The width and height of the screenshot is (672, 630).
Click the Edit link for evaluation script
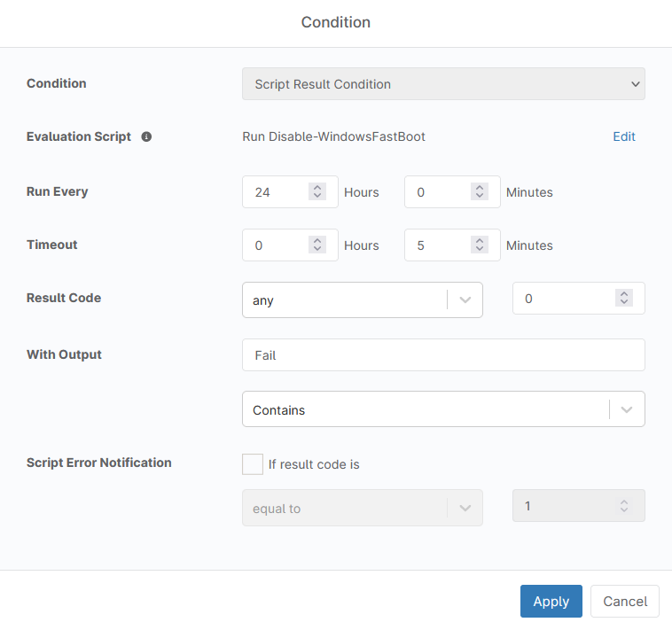[624, 136]
